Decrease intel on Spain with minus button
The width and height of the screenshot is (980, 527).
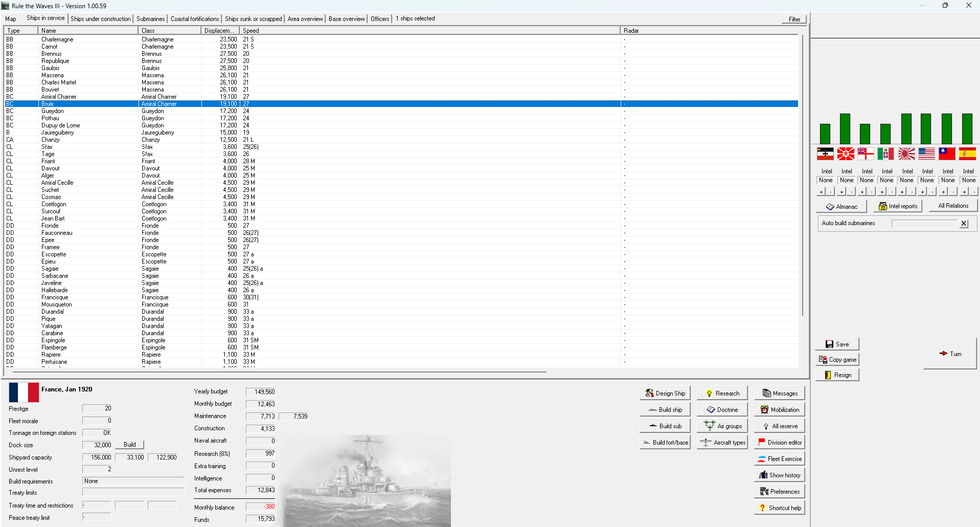tap(973, 192)
